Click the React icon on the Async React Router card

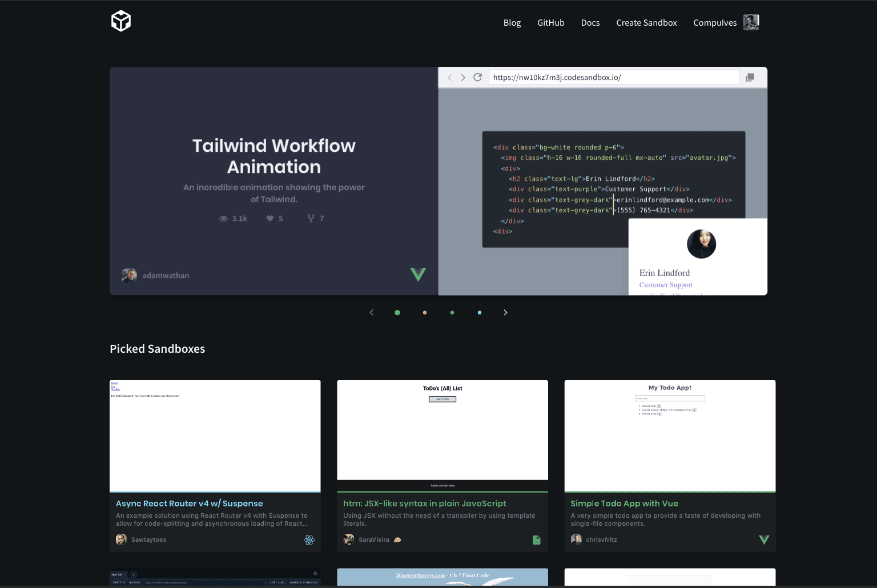pos(309,539)
